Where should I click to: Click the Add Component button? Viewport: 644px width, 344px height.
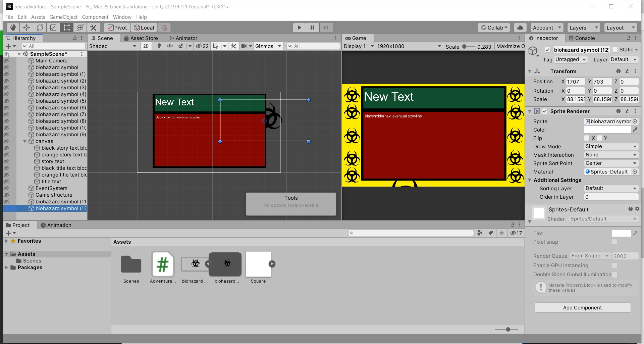(x=582, y=307)
